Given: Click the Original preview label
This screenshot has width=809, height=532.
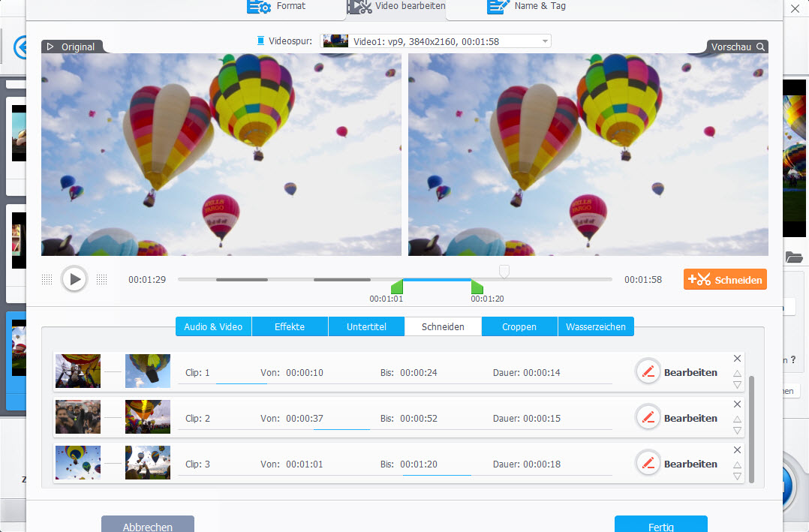Looking at the screenshot, I should pyautogui.click(x=72, y=47).
